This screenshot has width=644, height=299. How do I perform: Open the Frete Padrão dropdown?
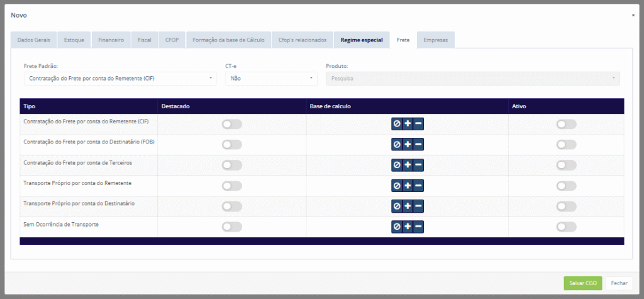pos(119,79)
